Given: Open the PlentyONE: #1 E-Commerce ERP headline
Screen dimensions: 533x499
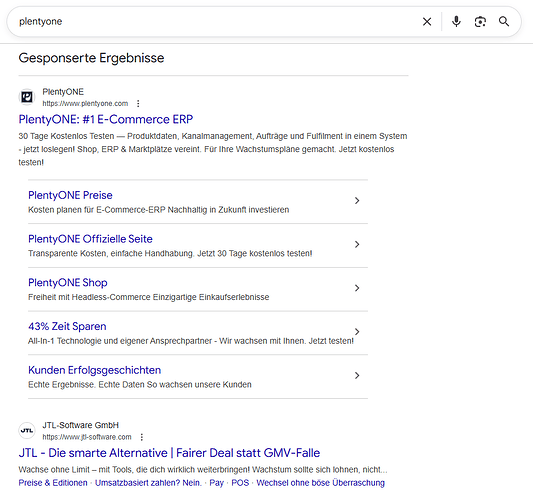Looking at the screenshot, I should point(106,120).
